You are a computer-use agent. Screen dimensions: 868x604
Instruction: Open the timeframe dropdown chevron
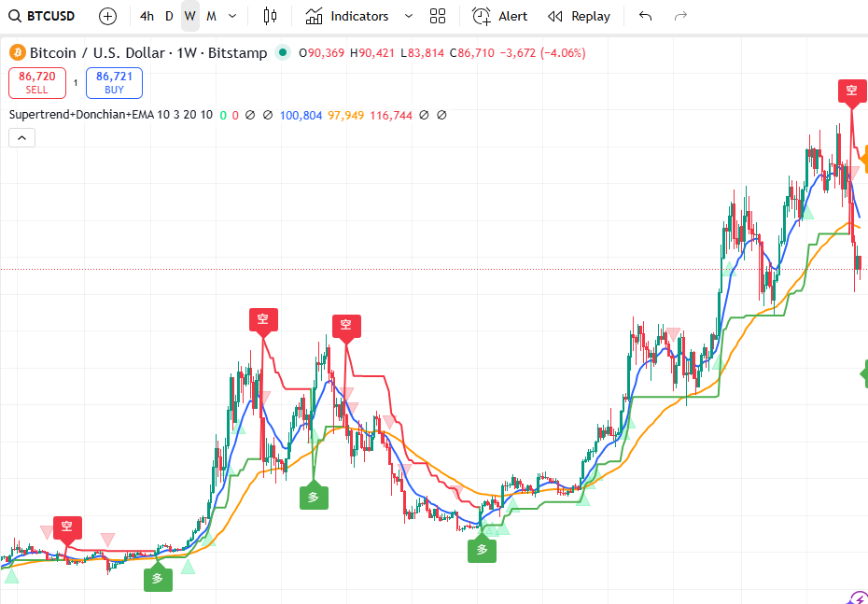[231, 16]
